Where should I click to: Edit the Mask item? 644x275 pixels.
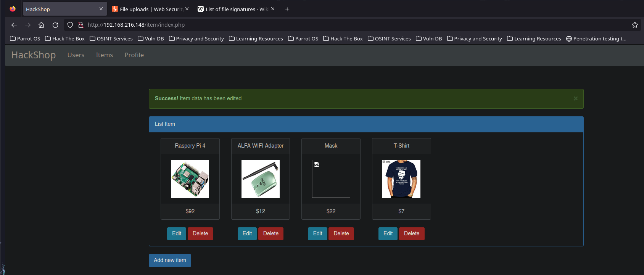[x=317, y=234]
